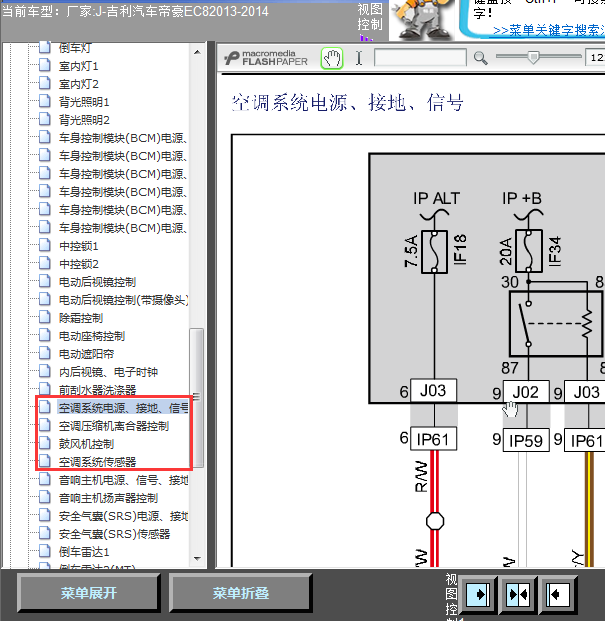Image resolution: width=605 pixels, height=621 pixels.
Task: Select 空调系统电源、接地、信号 tree item
Action: click(123, 408)
